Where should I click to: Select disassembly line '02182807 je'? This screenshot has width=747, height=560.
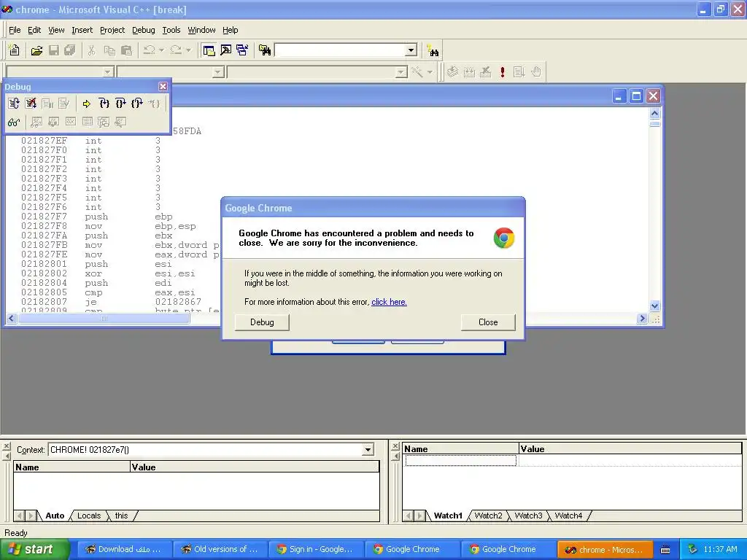pyautogui.click(x=111, y=302)
